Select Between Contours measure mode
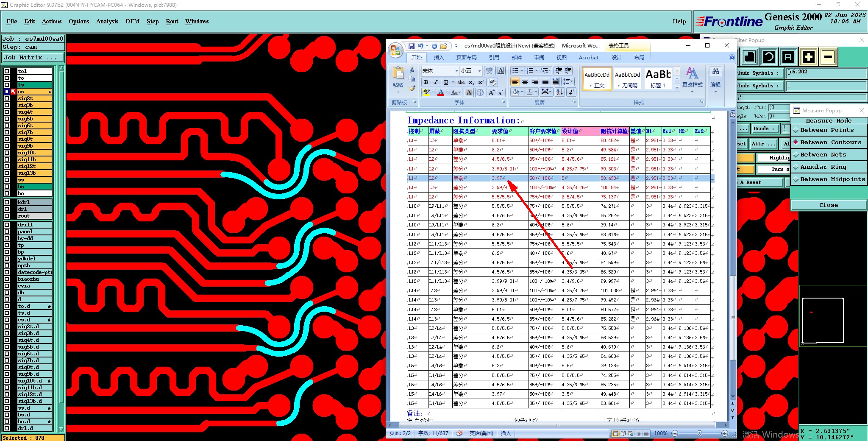The height and width of the screenshot is (441, 868). coord(829,142)
